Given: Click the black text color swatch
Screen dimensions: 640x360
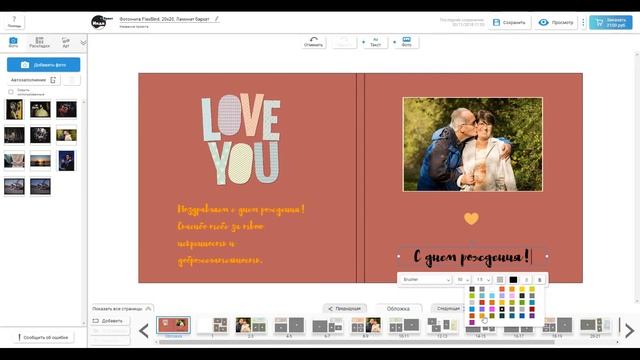Looking at the screenshot, I should 513,280.
